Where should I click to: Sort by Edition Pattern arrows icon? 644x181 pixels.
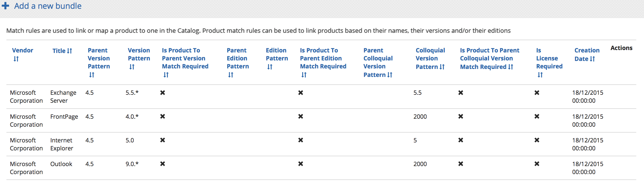270,67
